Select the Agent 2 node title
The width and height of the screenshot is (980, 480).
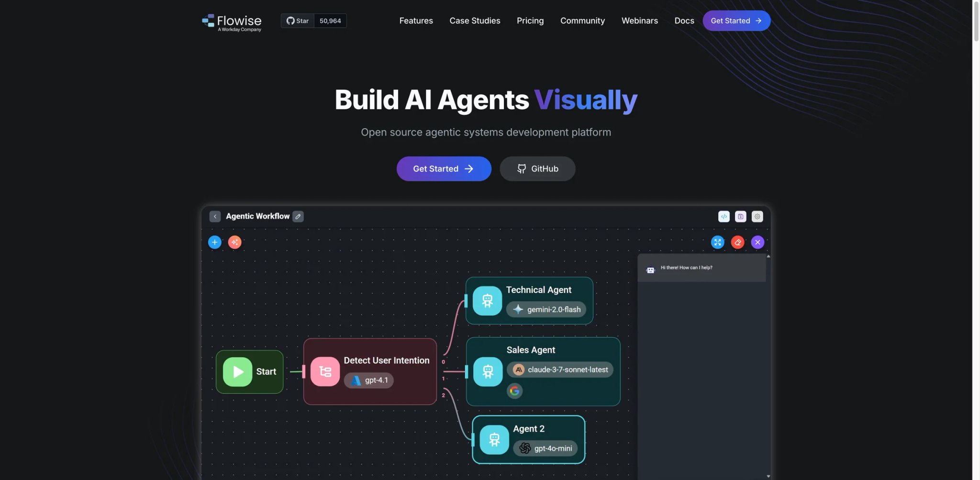click(x=529, y=429)
